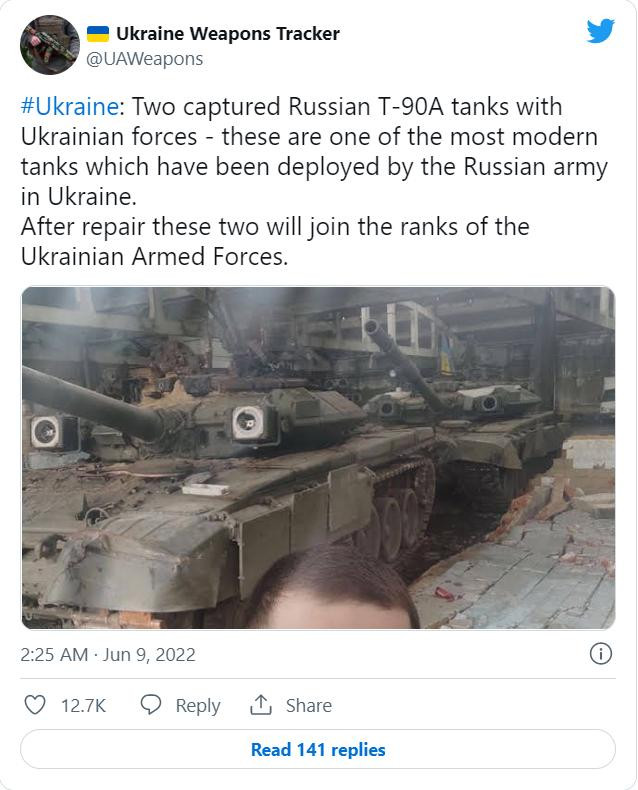Click the Reply text label

tap(198, 706)
